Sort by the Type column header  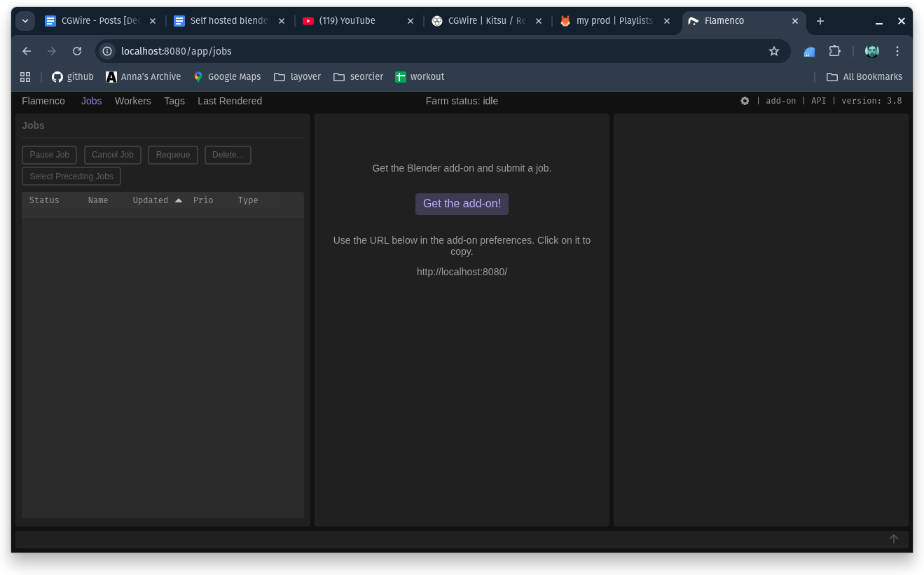pos(248,200)
